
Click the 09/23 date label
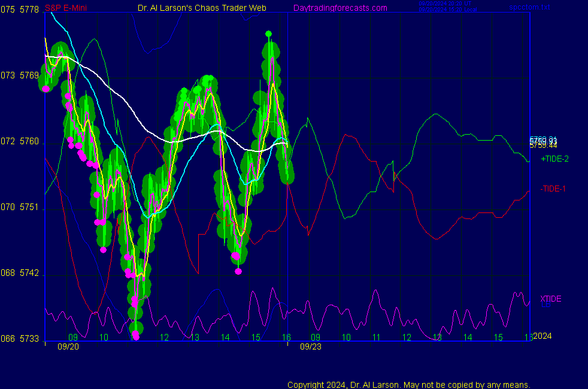310,346
